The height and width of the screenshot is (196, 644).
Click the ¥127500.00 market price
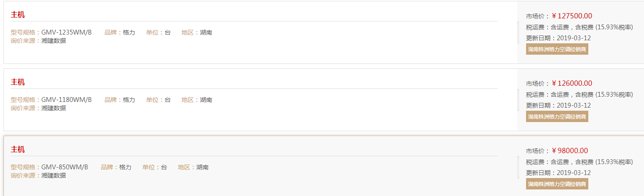pyautogui.click(x=572, y=16)
